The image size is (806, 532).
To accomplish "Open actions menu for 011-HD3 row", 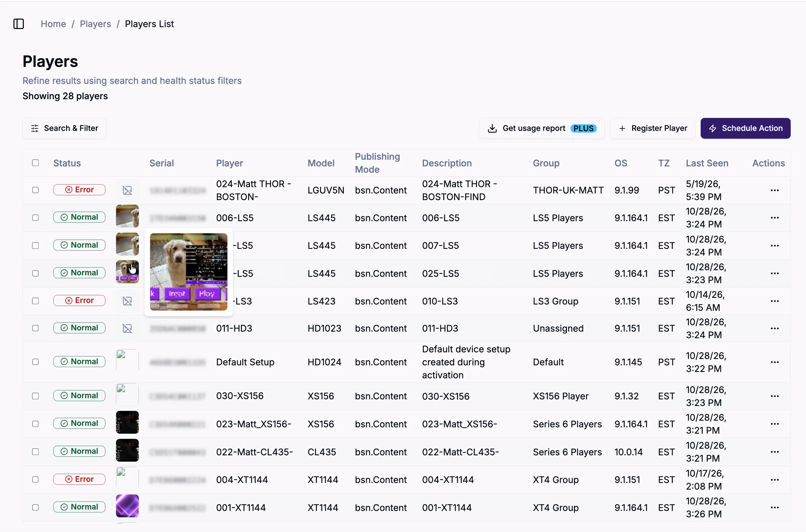I will point(775,328).
